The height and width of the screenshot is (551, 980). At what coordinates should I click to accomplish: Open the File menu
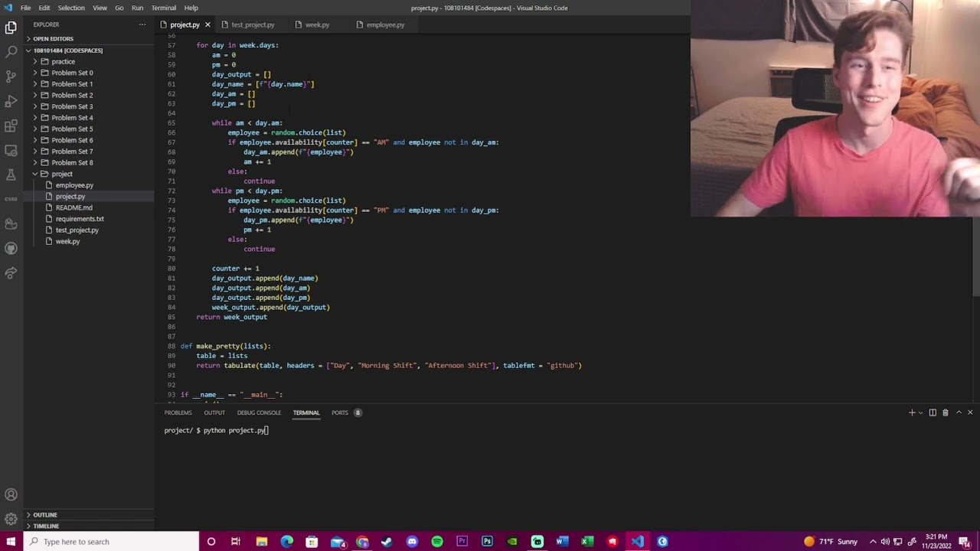[x=25, y=8]
